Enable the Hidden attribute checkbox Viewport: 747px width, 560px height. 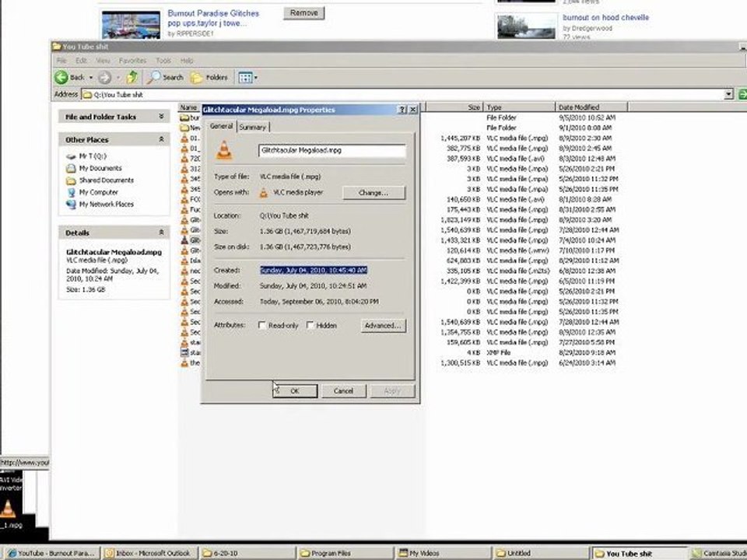coord(310,325)
